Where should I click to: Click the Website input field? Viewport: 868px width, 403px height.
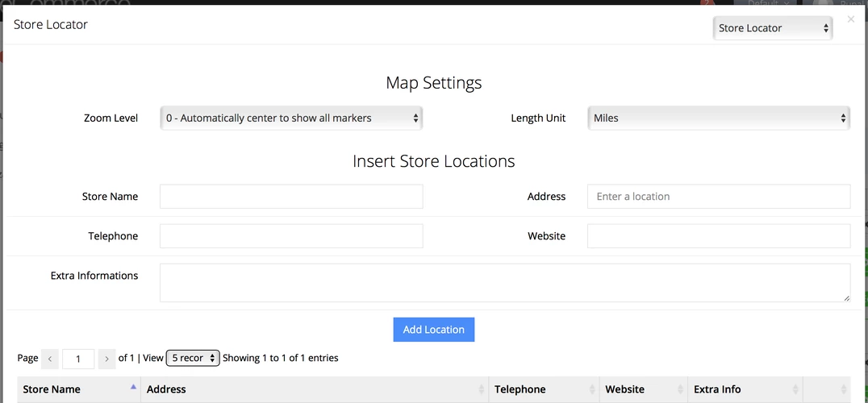(719, 236)
